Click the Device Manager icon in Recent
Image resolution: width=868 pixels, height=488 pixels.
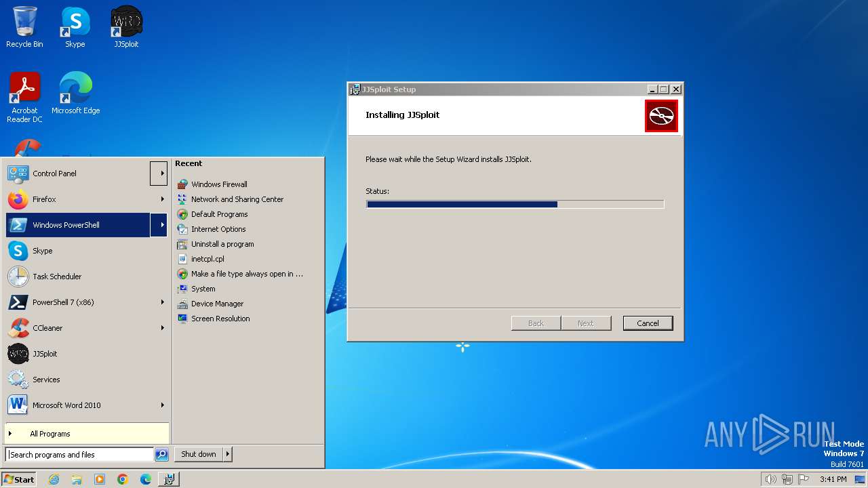(182, 304)
